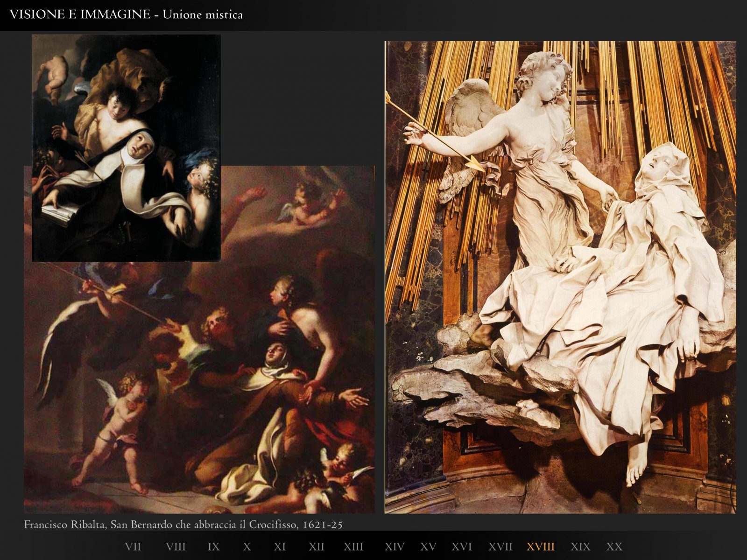Advance to slide XIX
This screenshot has height=560, width=747.
tap(580, 546)
